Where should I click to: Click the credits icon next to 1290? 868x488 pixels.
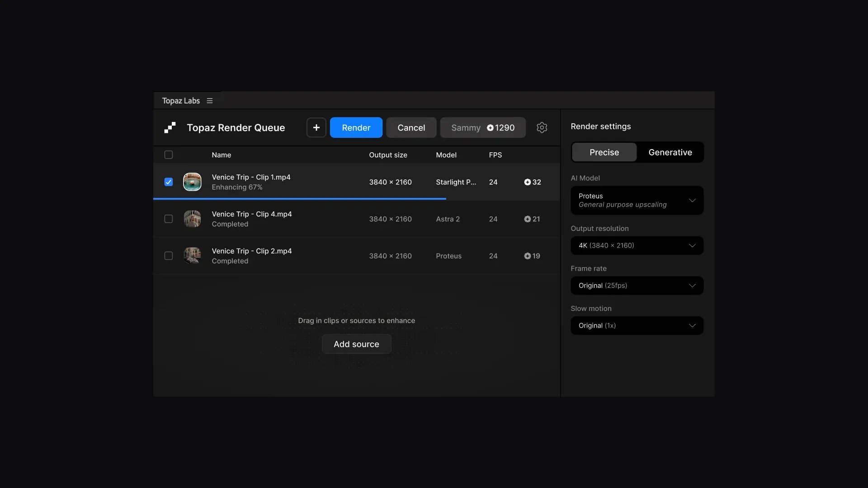pyautogui.click(x=490, y=128)
